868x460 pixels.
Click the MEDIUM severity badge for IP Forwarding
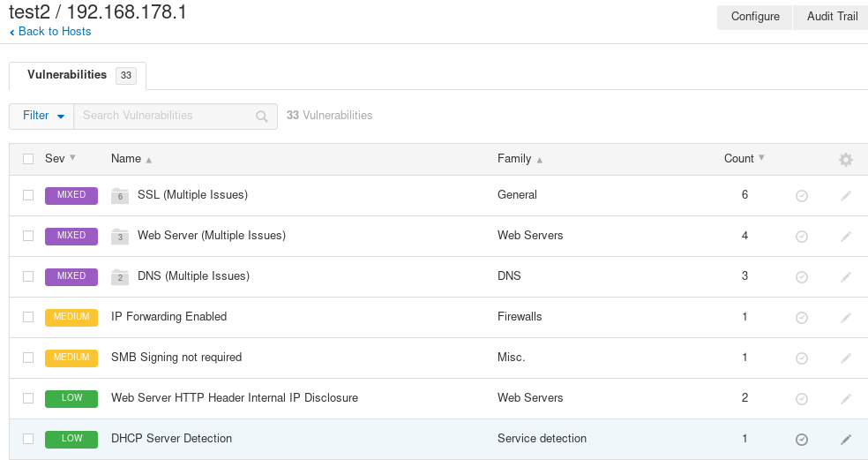click(x=71, y=317)
